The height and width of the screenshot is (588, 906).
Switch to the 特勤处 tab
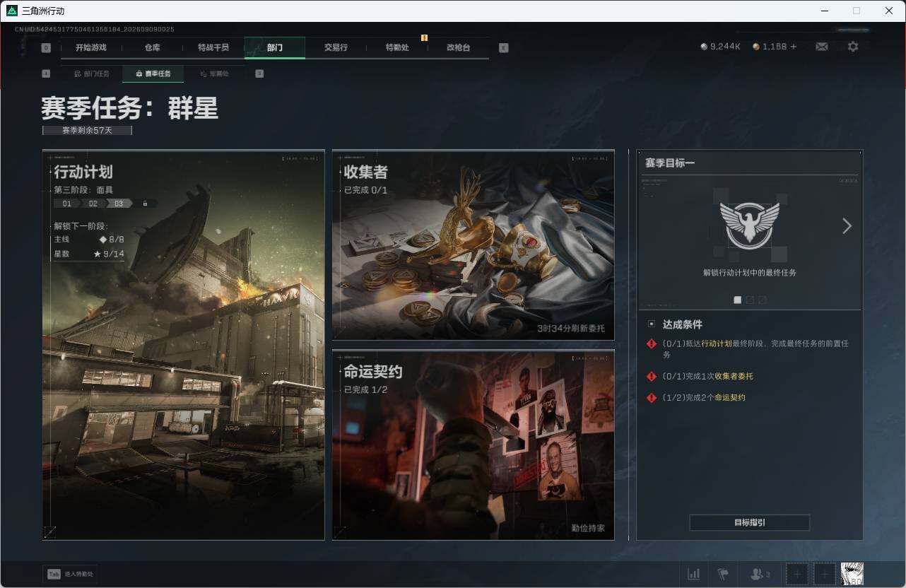click(x=397, y=48)
